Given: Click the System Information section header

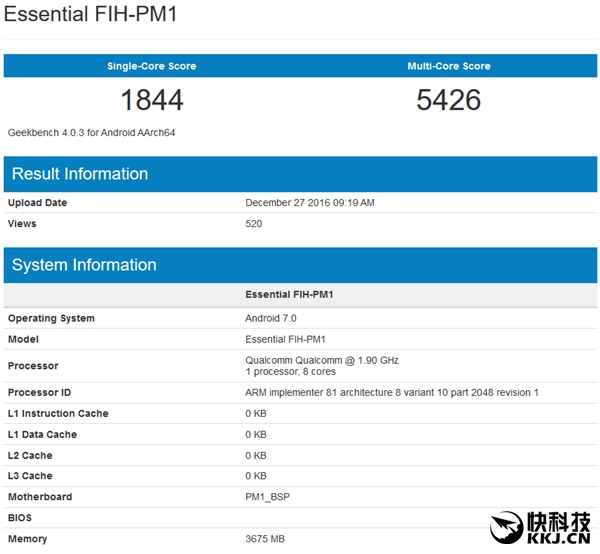Looking at the screenshot, I should pyautogui.click(x=84, y=265).
